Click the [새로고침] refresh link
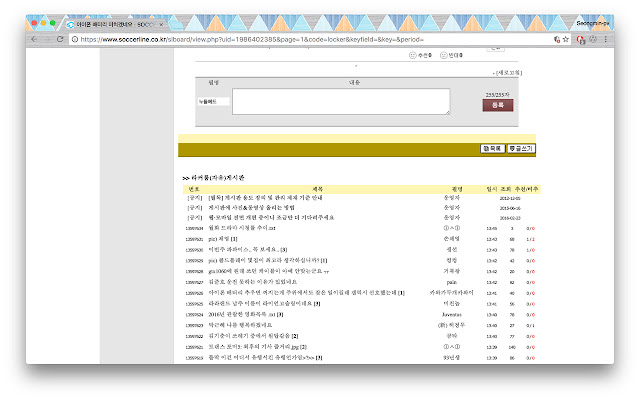 pos(509,73)
